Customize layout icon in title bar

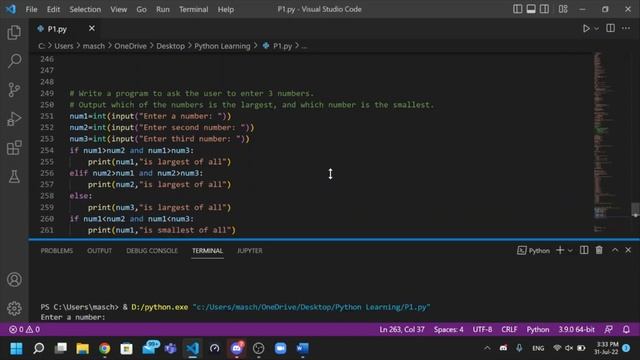563,9
